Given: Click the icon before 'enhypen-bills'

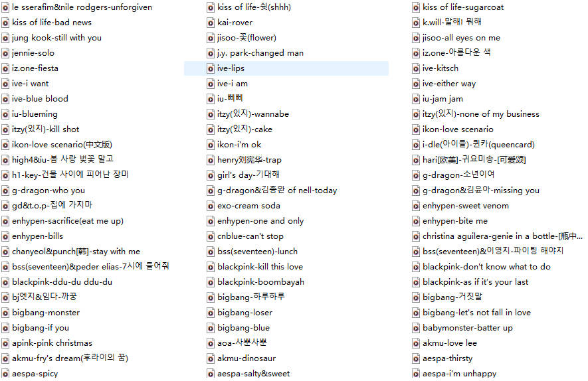Looking at the screenshot, I should coord(5,236).
